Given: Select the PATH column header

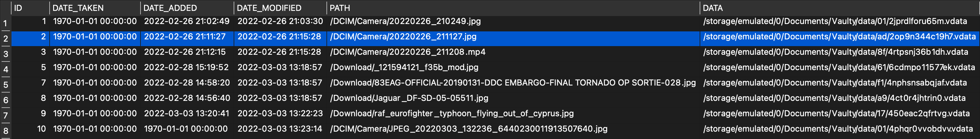Looking at the screenshot, I should (513, 8).
